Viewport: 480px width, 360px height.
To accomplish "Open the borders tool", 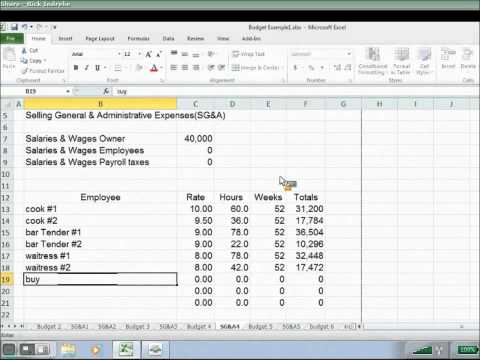I will (117, 68).
